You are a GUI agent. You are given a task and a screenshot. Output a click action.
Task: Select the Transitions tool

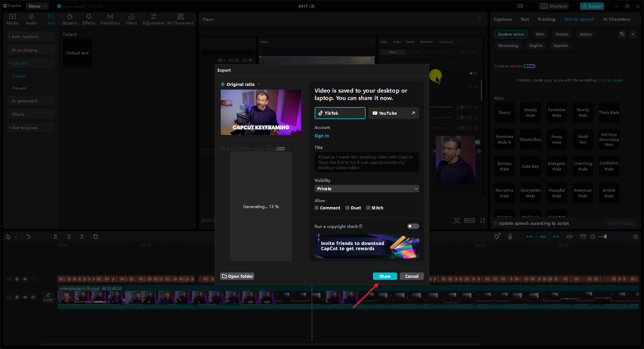110,19
